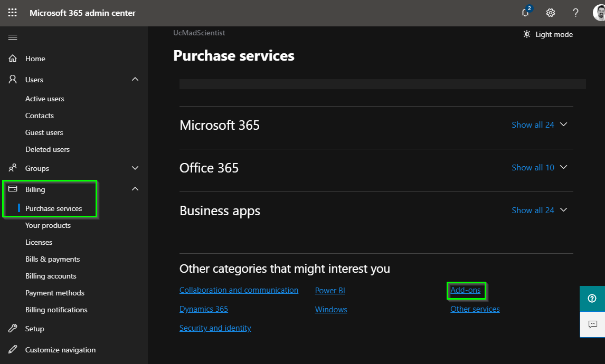The image size is (605, 364).
Task: Open admin center settings gear
Action: click(x=551, y=13)
